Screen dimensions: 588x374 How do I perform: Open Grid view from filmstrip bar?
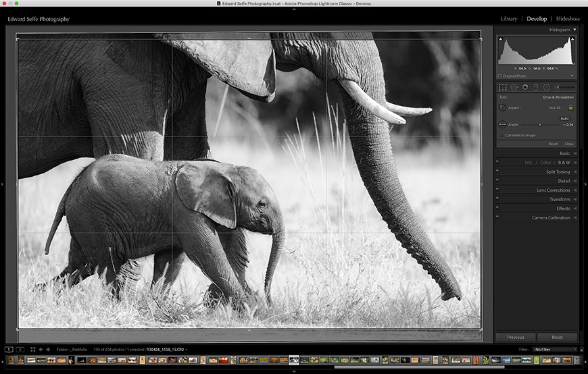tap(33, 349)
